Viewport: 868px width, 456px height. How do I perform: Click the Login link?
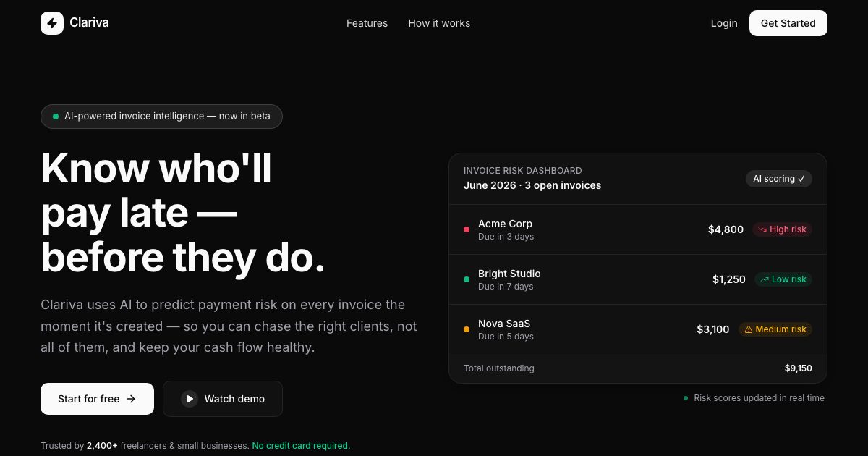coord(724,23)
